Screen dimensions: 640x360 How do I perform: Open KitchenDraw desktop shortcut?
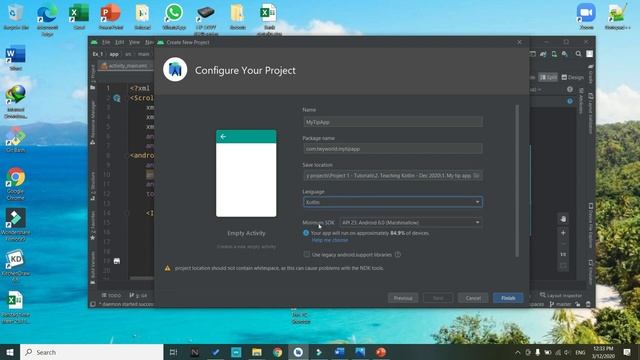pos(16,265)
